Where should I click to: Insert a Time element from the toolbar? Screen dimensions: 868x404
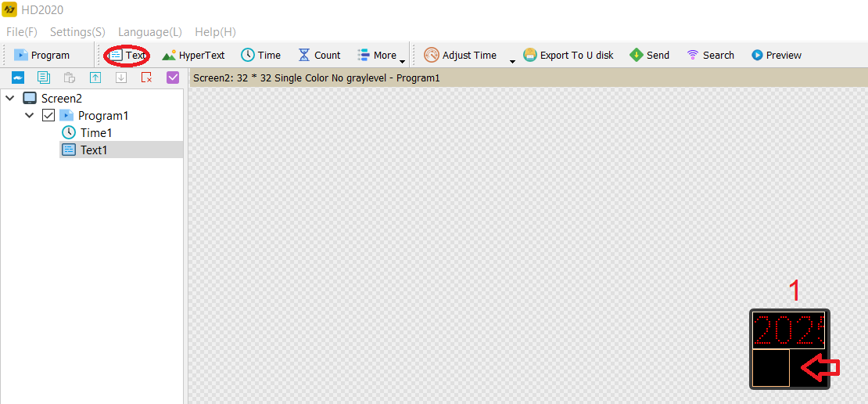(260, 56)
